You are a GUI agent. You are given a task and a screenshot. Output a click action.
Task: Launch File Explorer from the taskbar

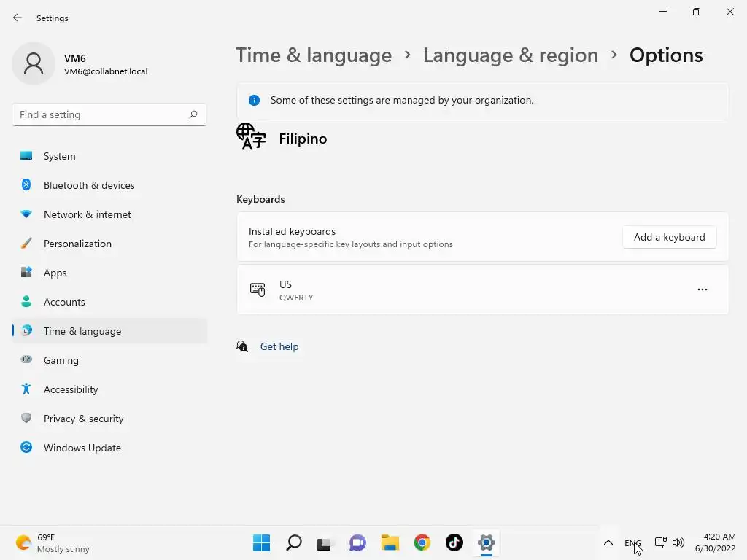click(x=390, y=542)
